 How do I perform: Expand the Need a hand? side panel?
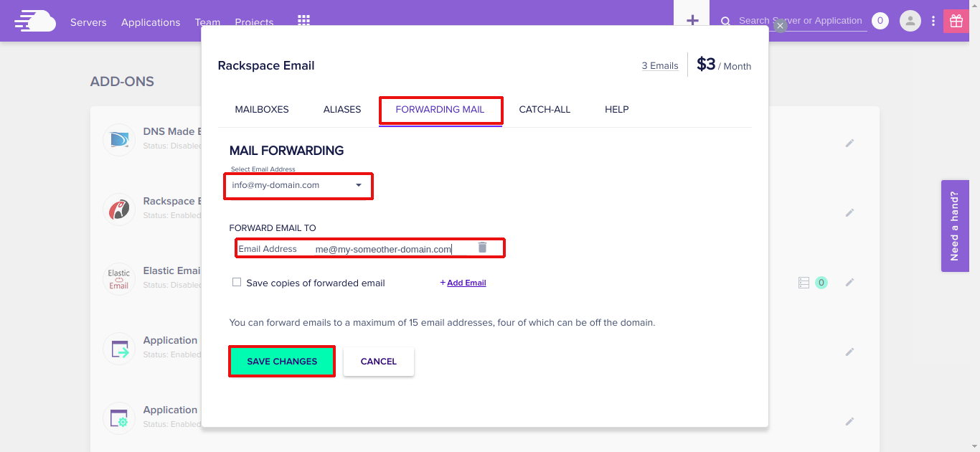pos(955,226)
